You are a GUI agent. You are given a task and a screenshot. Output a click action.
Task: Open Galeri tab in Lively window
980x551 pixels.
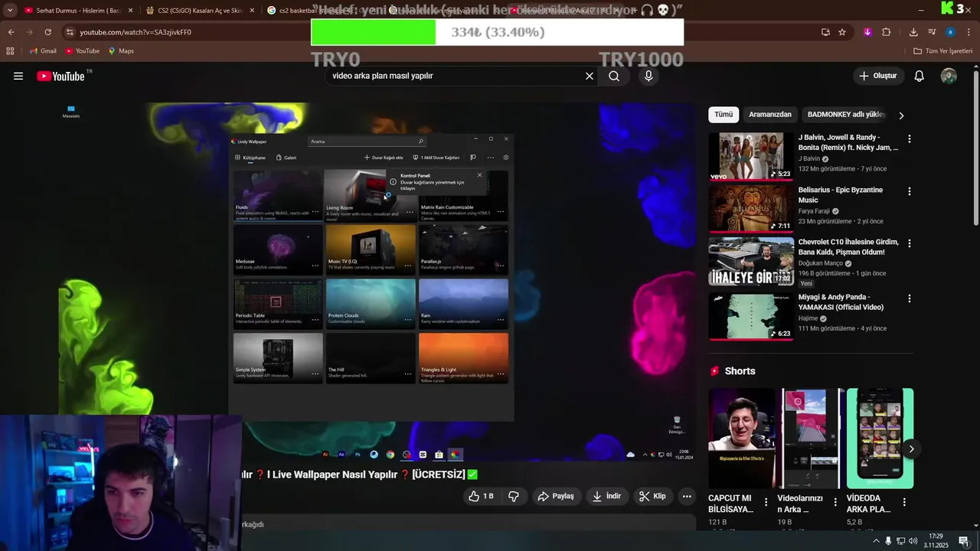[286, 158]
